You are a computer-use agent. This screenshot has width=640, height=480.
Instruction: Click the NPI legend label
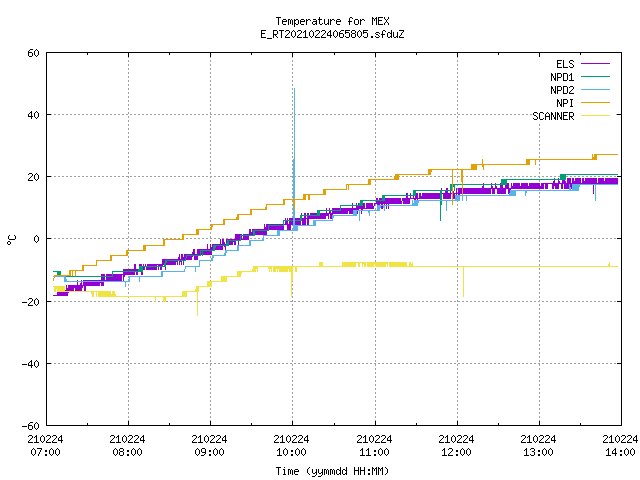tap(565, 103)
